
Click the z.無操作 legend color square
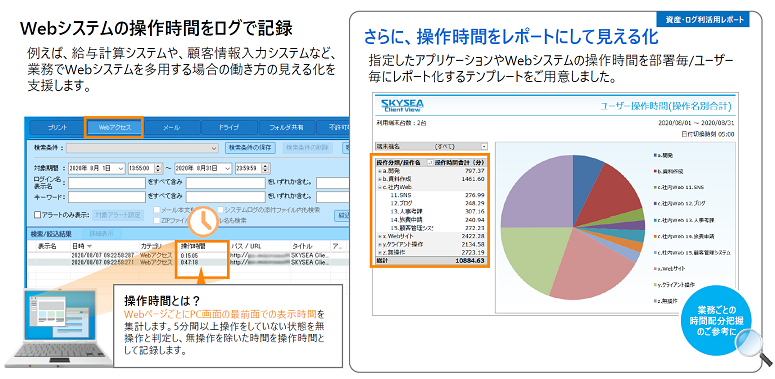pyautogui.click(x=654, y=301)
